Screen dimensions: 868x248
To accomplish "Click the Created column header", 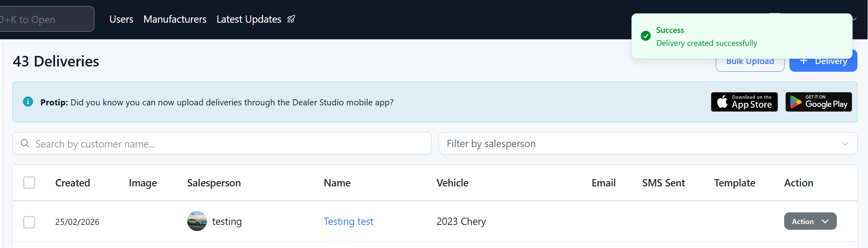I will point(73,183).
